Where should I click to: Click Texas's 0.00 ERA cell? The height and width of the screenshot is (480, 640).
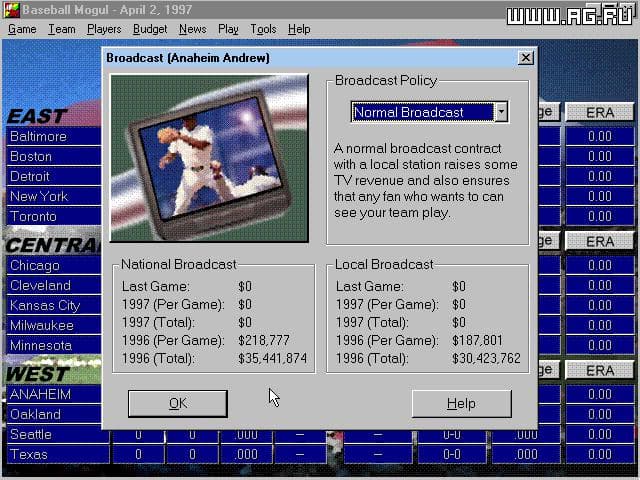600,454
